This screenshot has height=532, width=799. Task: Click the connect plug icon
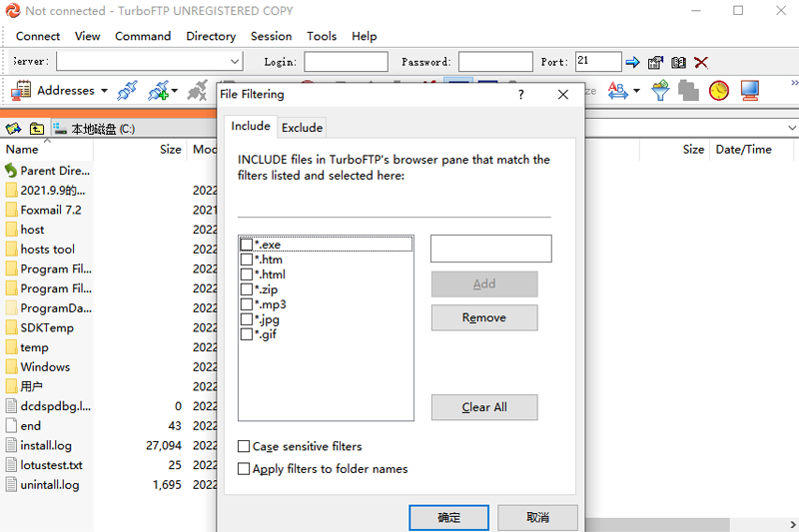tap(127, 91)
